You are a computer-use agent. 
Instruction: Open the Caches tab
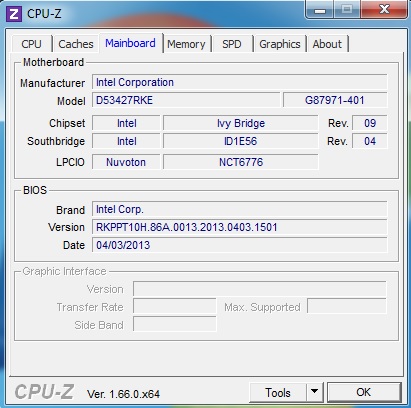76,44
